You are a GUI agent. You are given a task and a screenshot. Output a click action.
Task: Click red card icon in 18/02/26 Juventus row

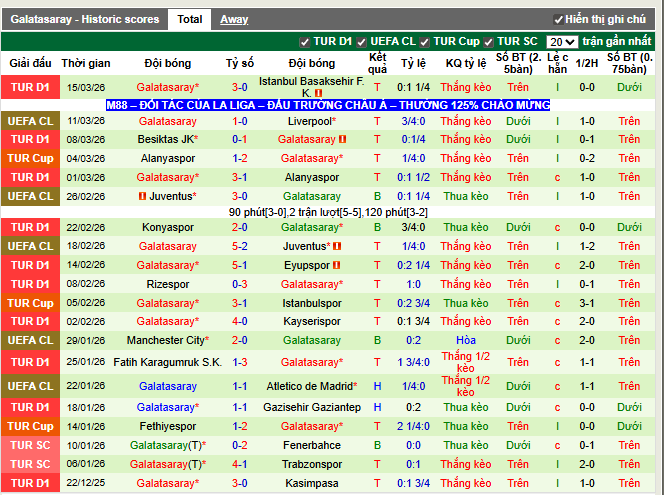click(337, 246)
